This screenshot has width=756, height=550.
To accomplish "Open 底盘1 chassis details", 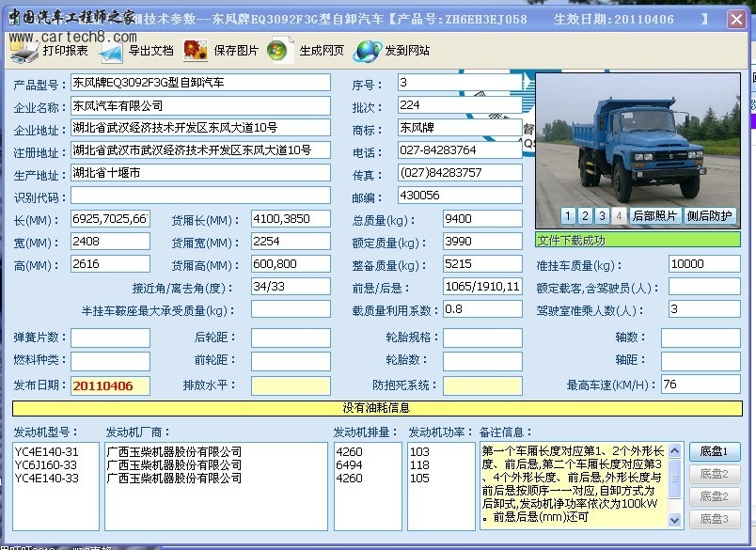I will point(714,451).
